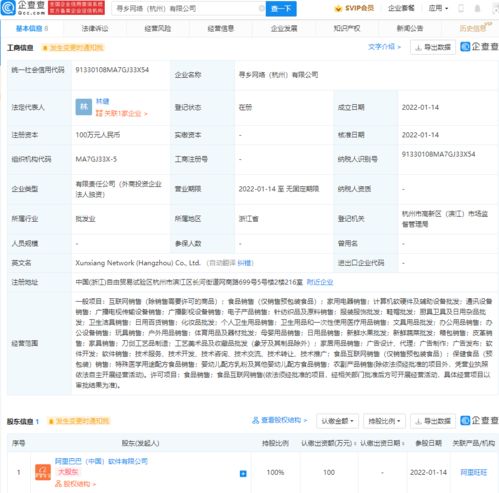Click the phone icon in top bar
The width and height of the screenshot is (499, 493).
coord(461,8)
